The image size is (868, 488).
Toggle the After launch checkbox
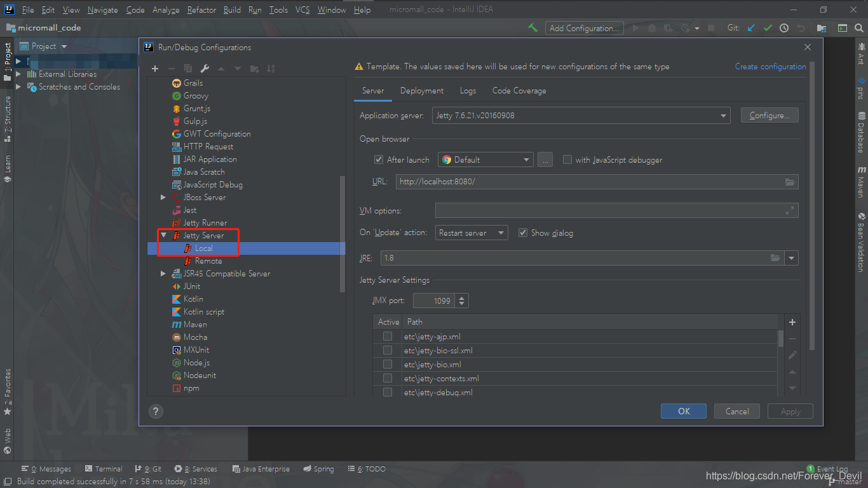pyautogui.click(x=379, y=159)
